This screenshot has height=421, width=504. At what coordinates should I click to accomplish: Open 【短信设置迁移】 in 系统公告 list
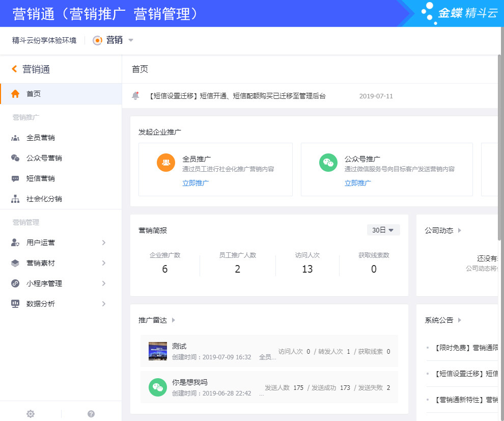[x=466, y=374]
